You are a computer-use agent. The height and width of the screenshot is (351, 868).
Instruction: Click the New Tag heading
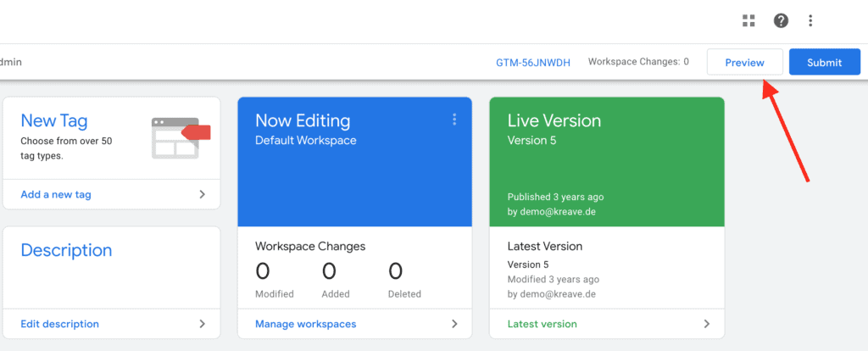[54, 120]
